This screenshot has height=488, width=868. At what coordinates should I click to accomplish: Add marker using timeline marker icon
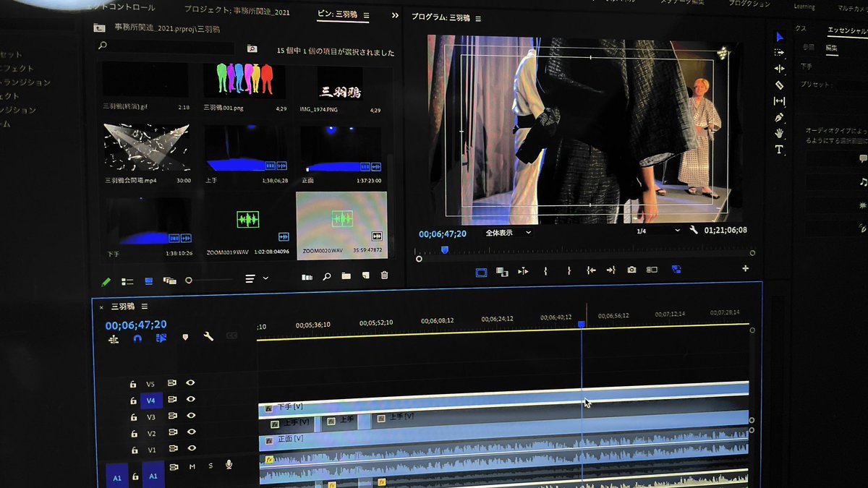coord(185,337)
